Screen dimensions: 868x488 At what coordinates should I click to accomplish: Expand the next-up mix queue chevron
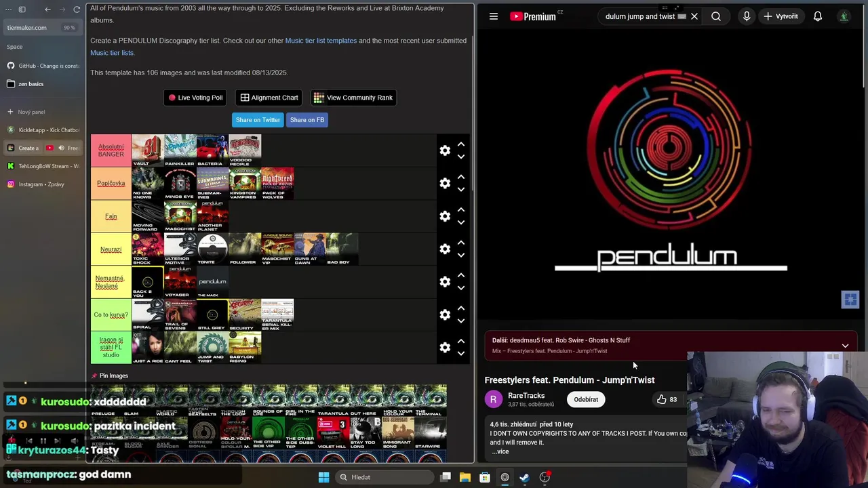(x=845, y=346)
